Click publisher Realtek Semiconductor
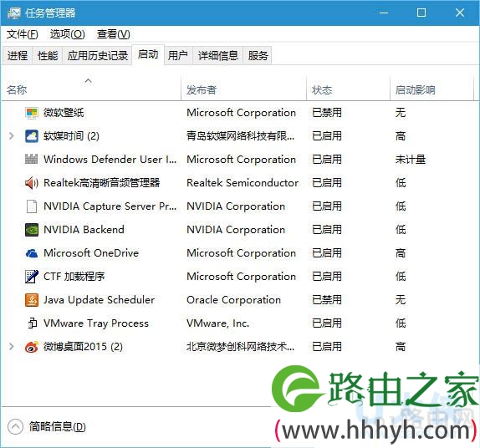The image size is (480, 448). click(243, 183)
